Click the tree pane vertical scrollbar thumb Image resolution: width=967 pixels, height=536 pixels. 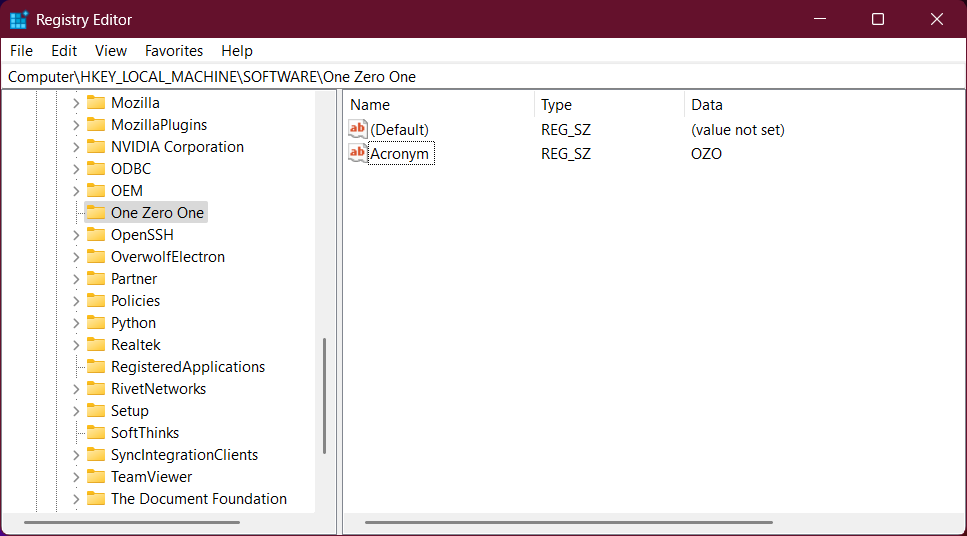tap(324, 396)
